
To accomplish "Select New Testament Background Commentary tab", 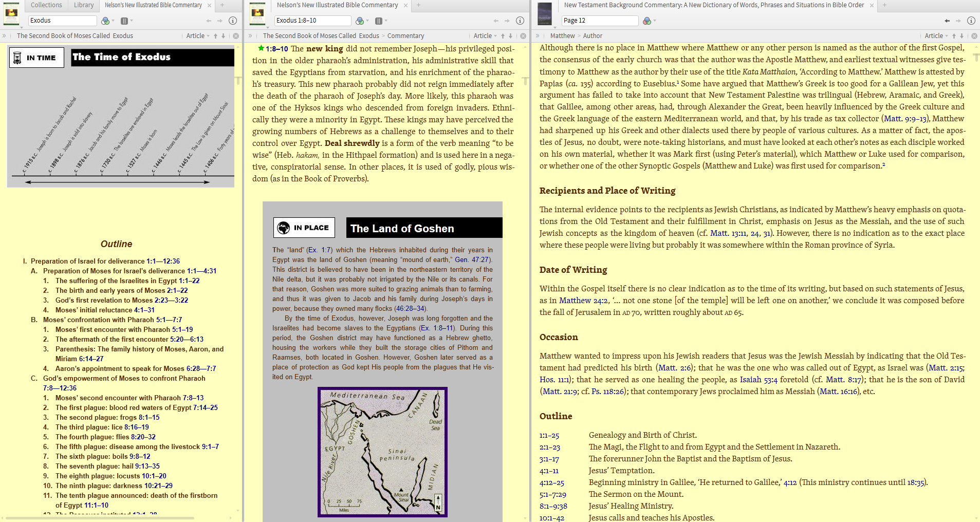I will (714, 5).
